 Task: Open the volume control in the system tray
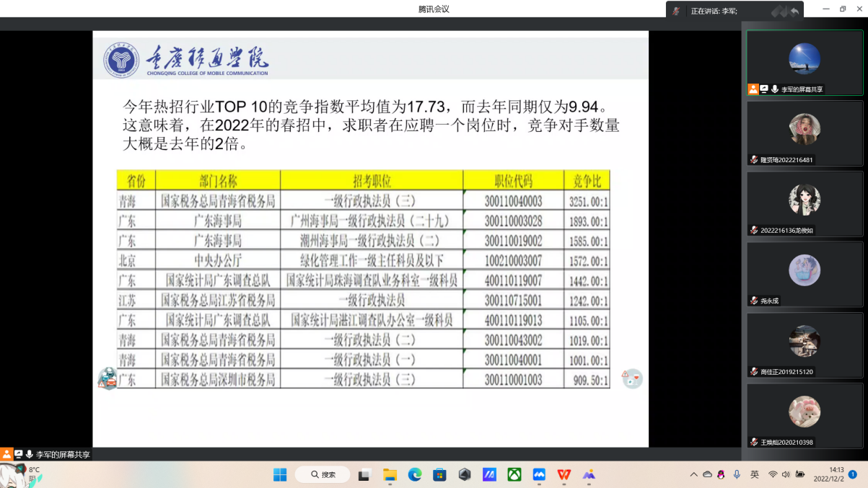click(x=786, y=474)
